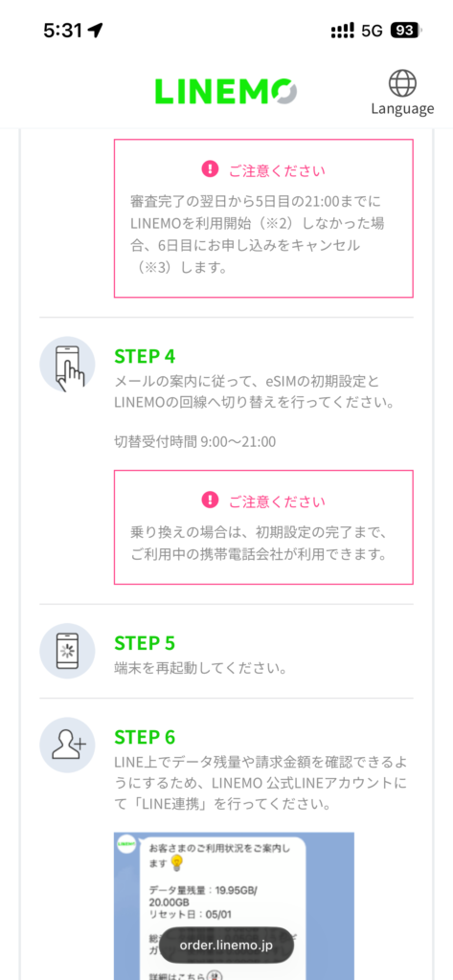Image resolution: width=453 pixels, height=980 pixels.
Task: Tap the exclamation icon in STEP 4 notice
Action: pyautogui.click(x=209, y=500)
